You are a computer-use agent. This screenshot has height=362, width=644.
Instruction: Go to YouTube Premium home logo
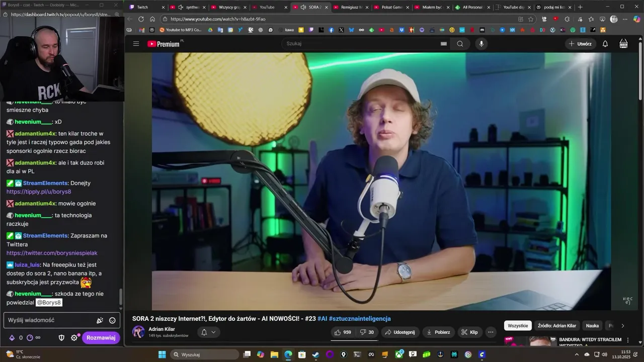click(x=164, y=44)
